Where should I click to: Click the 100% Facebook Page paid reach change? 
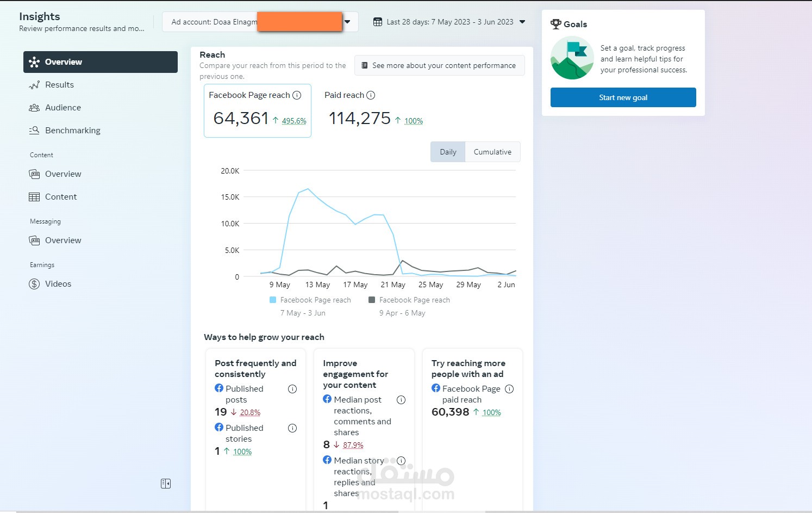tap(492, 412)
